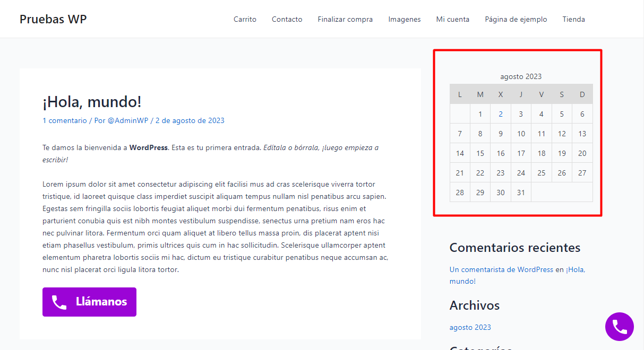The image size is (644, 350).
Task: Open the Carrito menu item
Action: 245,19
